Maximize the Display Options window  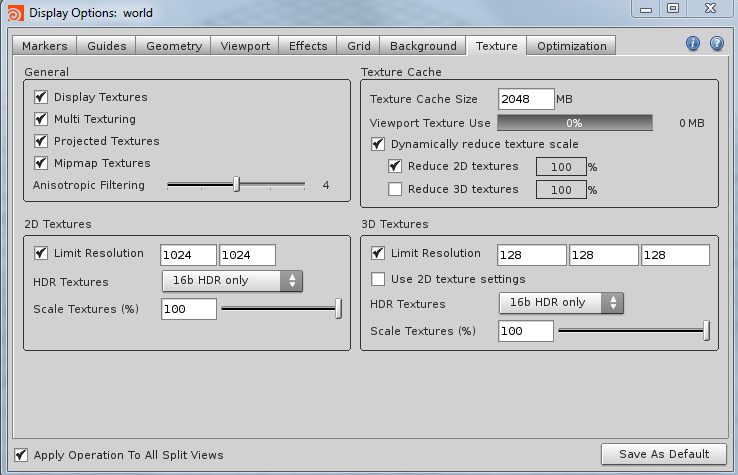(x=673, y=8)
